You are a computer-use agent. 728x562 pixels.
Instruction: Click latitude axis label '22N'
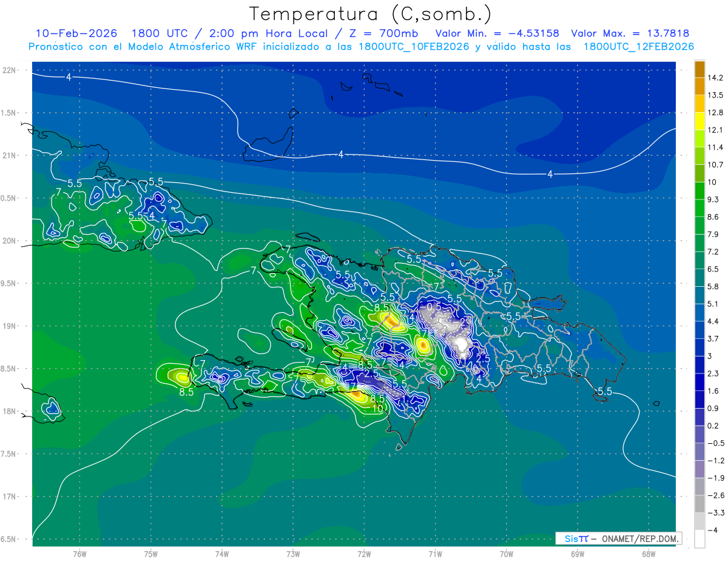pyautogui.click(x=10, y=70)
